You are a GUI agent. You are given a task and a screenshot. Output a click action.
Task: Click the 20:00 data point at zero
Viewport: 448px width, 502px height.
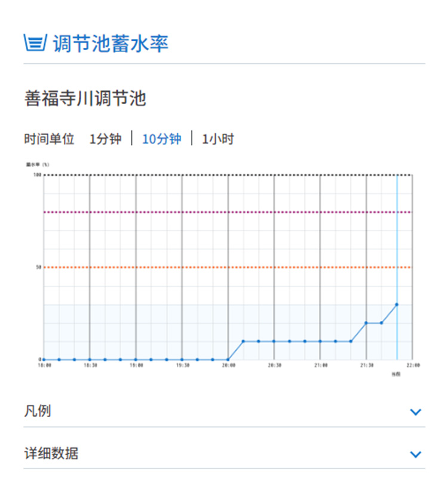(x=228, y=360)
